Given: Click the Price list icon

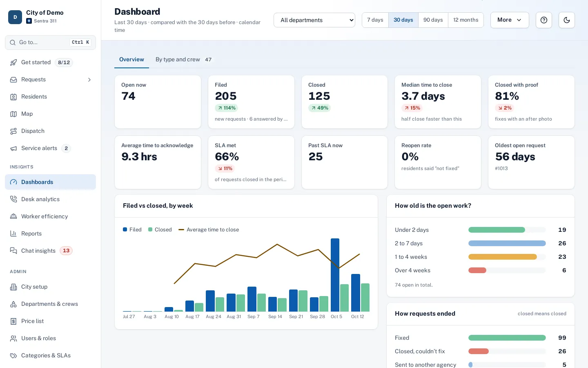Looking at the screenshot, I should pyautogui.click(x=13, y=321).
